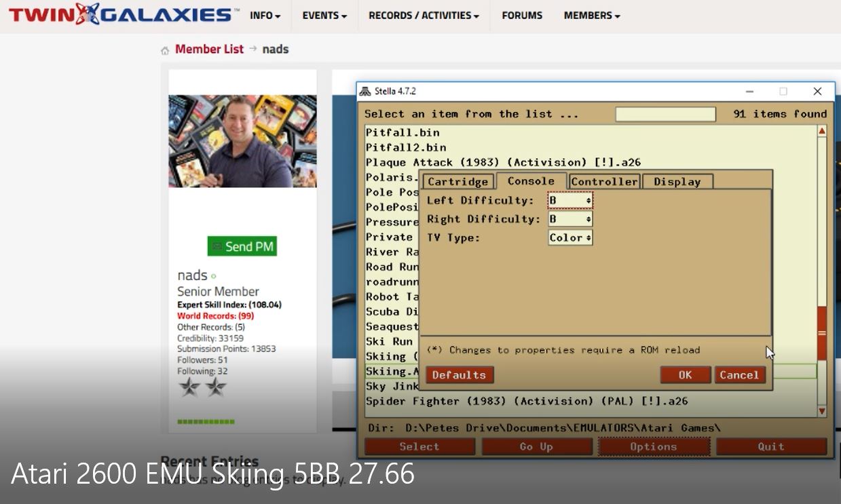Minimize the Stella 4.7.2 window
The height and width of the screenshot is (504, 841).
point(750,91)
